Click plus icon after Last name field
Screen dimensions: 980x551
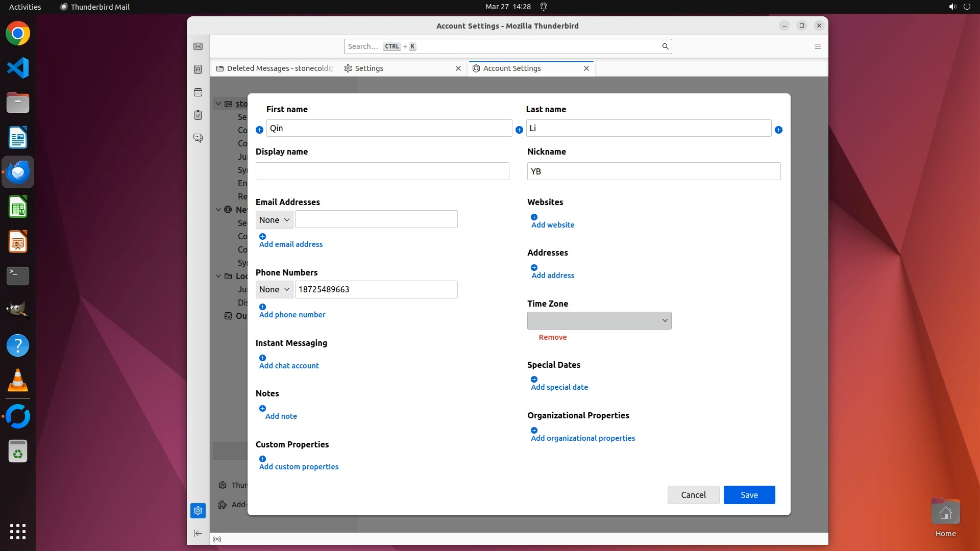click(x=778, y=130)
